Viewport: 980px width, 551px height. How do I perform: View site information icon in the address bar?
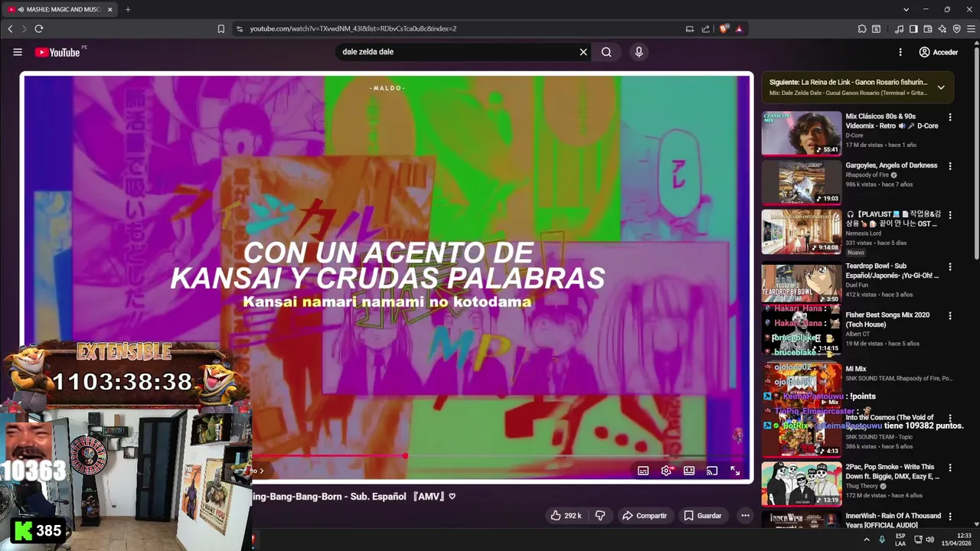tap(240, 28)
